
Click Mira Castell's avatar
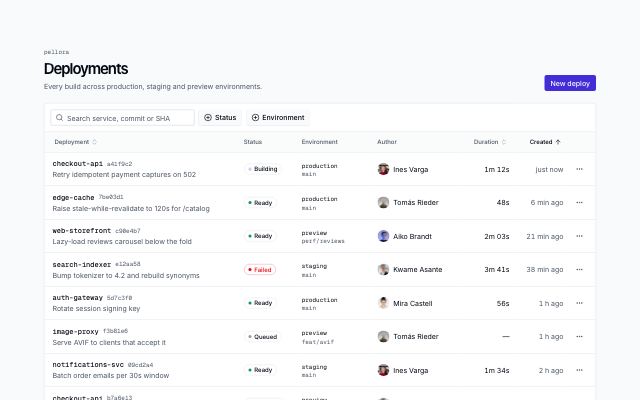click(383, 303)
